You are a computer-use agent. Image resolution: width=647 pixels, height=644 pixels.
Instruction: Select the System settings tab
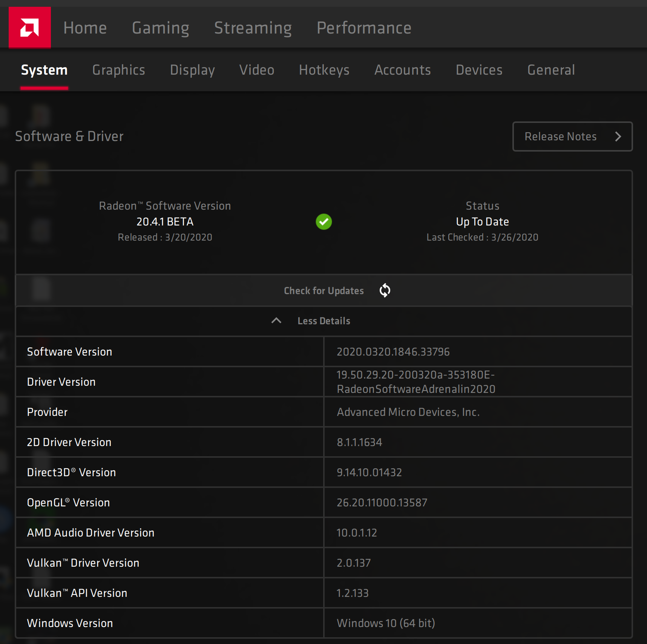click(44, 70)
